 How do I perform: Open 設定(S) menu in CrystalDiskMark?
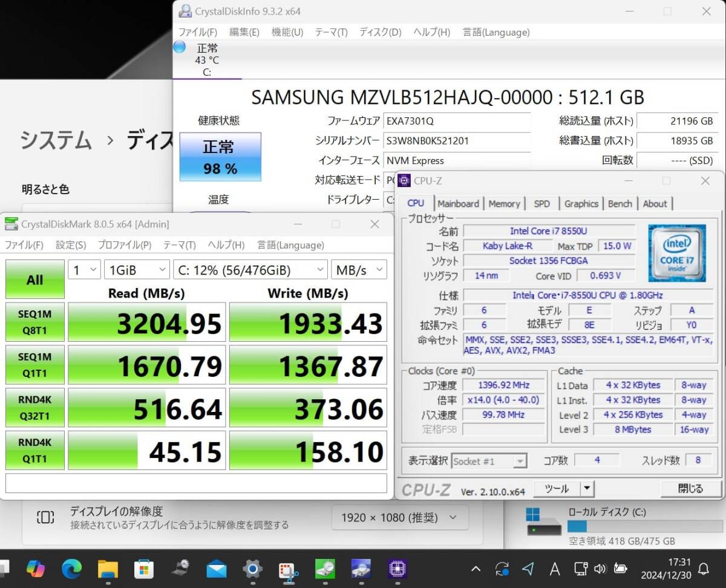pos(71,245)
